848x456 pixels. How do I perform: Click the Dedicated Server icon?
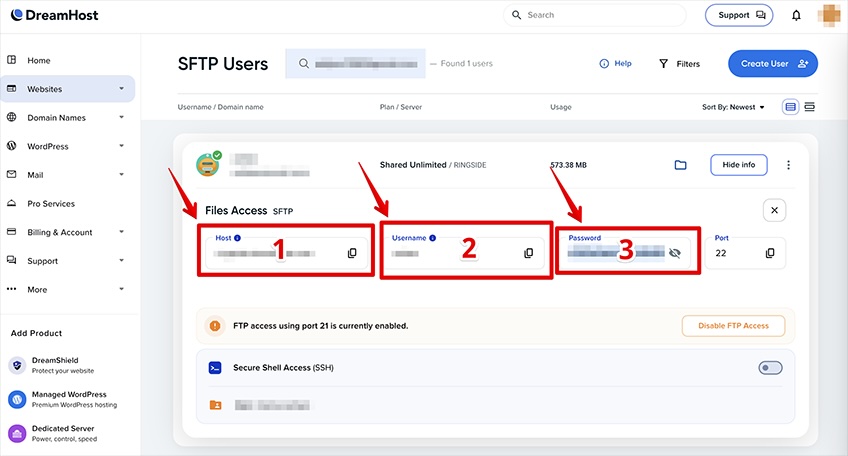17,434
